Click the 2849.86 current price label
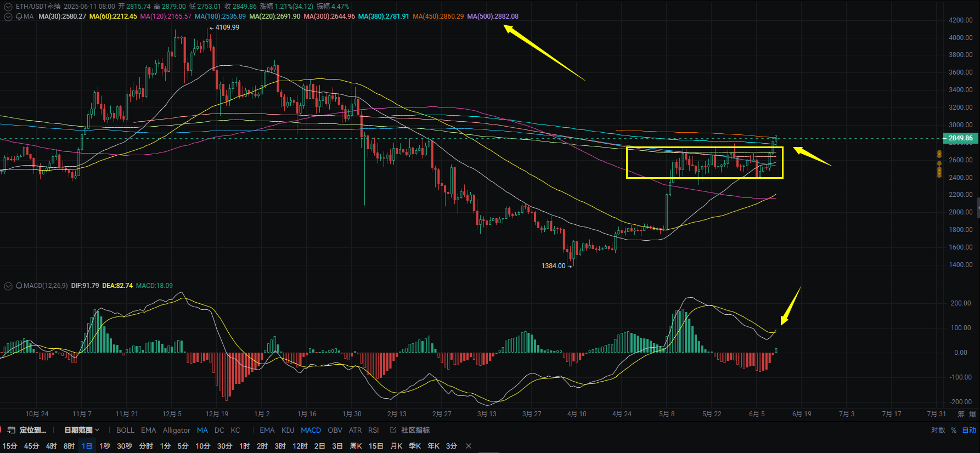This screenshot has height=453, width=980. point(960,138)
